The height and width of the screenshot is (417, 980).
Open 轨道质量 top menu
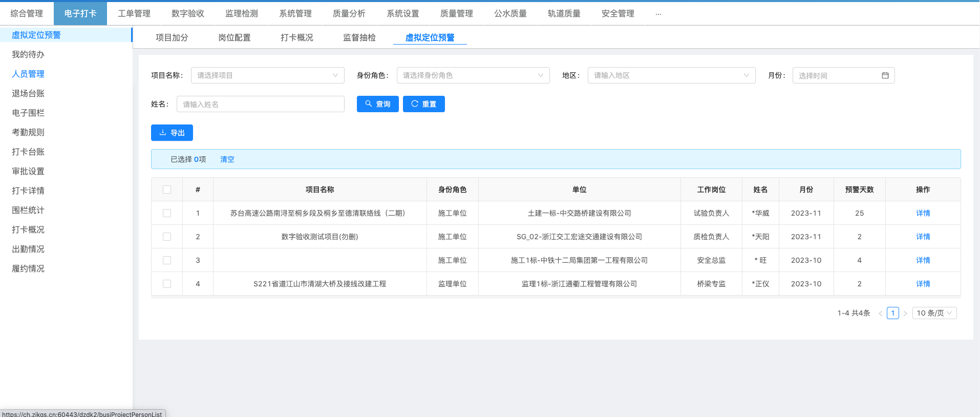tap(564, 14)
